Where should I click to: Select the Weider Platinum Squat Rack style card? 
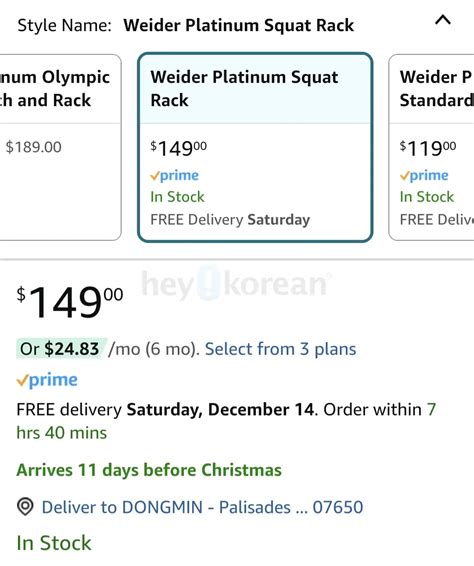coord(255,147)
